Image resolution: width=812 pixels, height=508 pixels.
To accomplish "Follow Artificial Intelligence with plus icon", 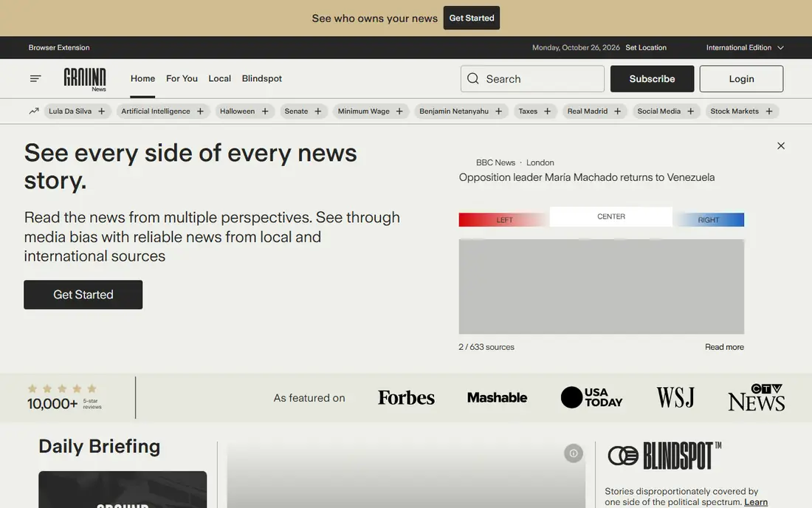I will (x=200, y=111).
